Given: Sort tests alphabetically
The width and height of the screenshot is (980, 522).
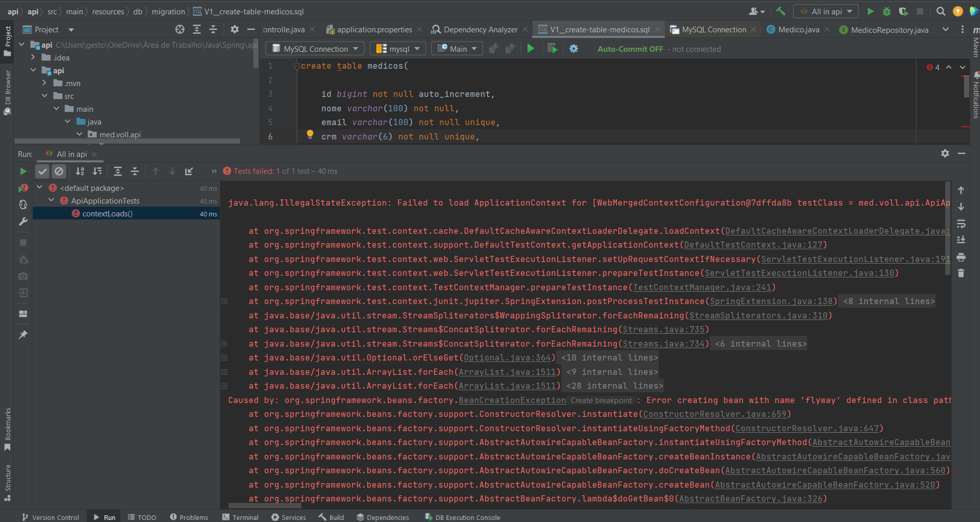Looking at the screenshot, I should coord(80,171).
